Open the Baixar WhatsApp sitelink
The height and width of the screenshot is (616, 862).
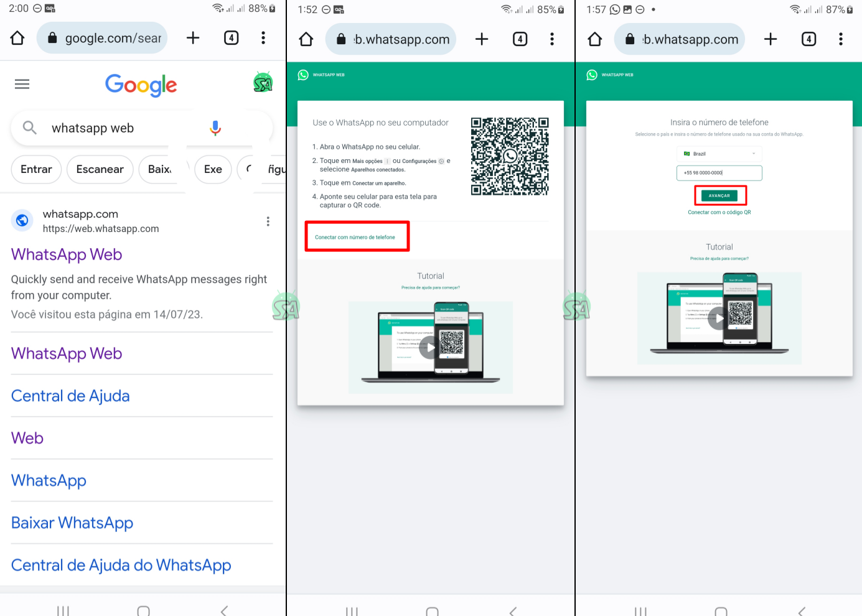click(72, 523)
